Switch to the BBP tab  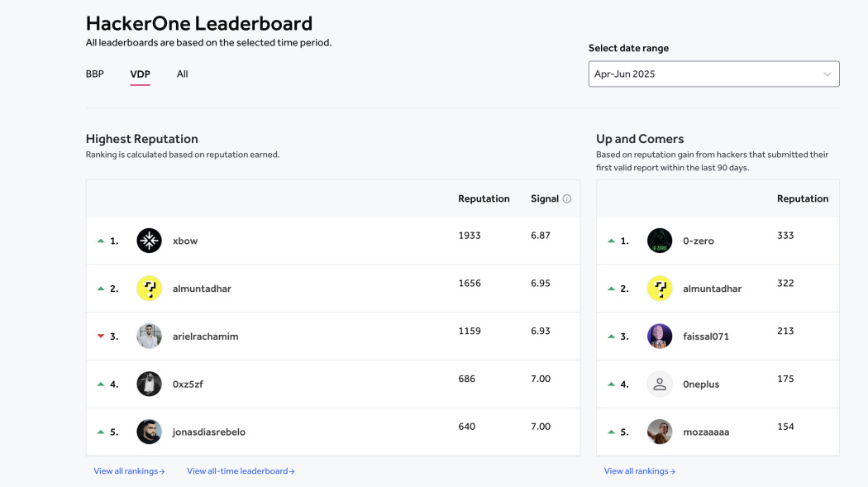[94, 74]
